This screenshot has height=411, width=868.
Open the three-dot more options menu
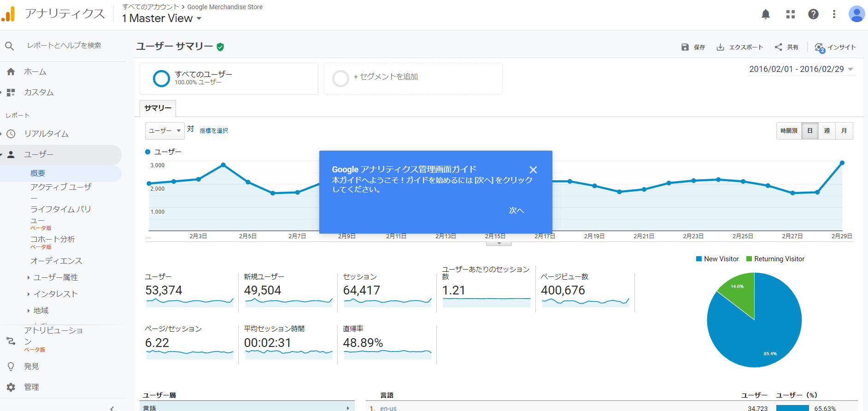pyautogui.click(x=834, y=14)
